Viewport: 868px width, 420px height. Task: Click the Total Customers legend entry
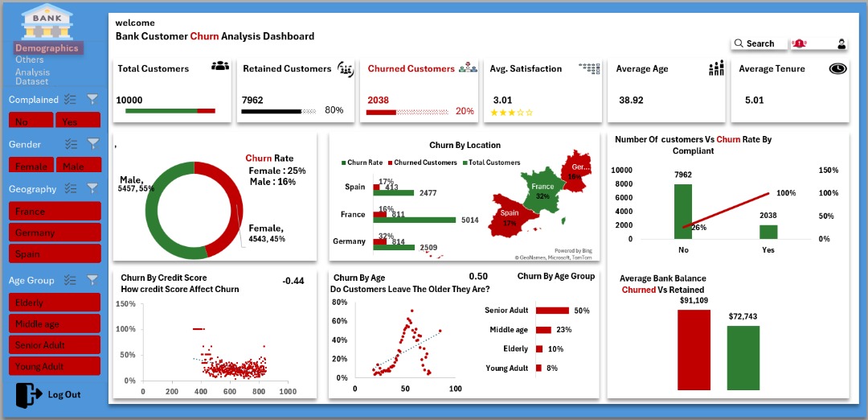pyautogui.click(x=490, y=163)
